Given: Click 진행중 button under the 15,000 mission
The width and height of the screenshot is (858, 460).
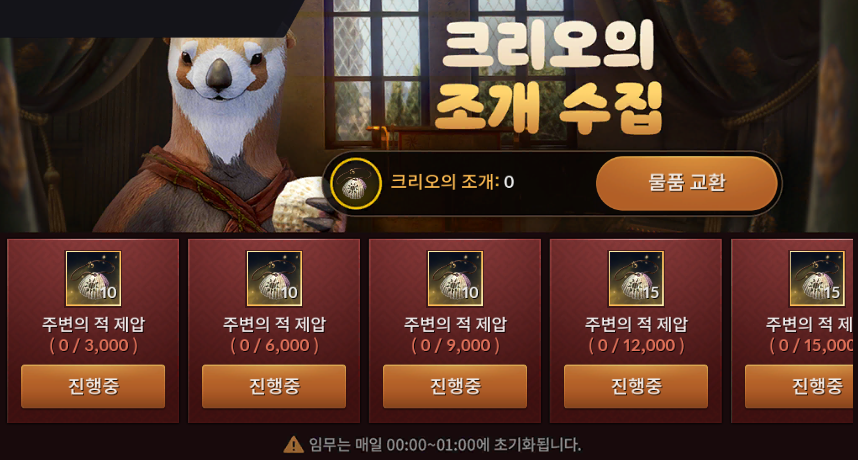Looking at the screenshot, I should [x=801, y=386].
